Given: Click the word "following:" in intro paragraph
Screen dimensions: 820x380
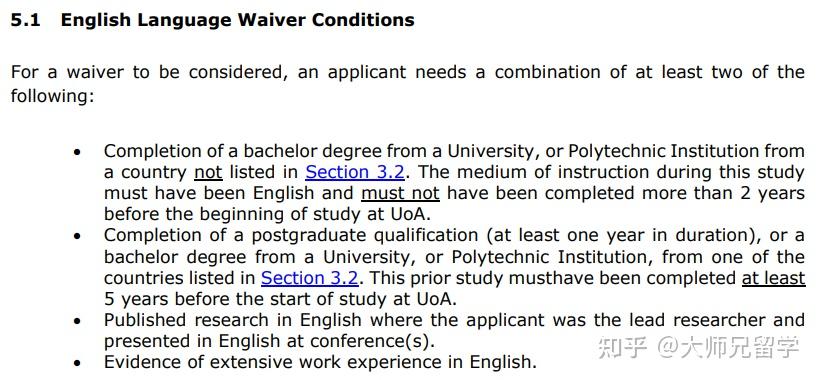Looking at the screenshot, I should click(x=52, y=96).
